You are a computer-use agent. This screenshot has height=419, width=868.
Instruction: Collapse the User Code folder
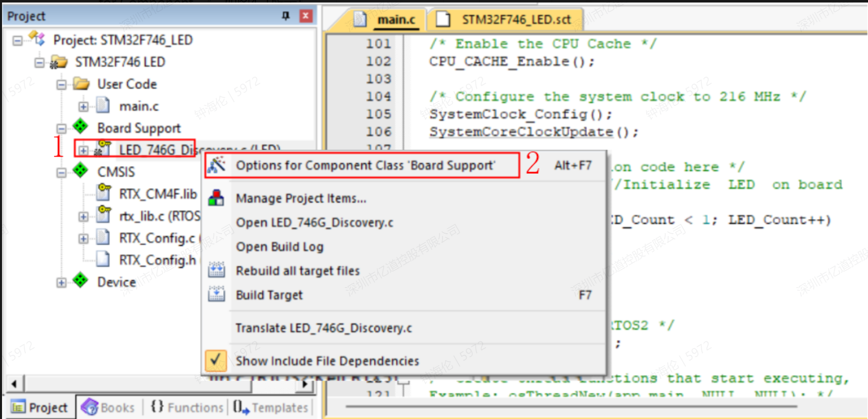61,85
